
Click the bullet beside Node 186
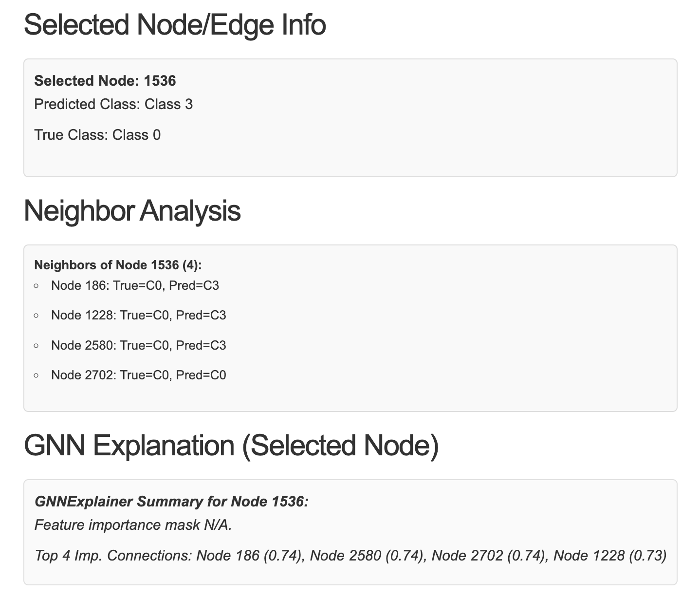(37, 286)
